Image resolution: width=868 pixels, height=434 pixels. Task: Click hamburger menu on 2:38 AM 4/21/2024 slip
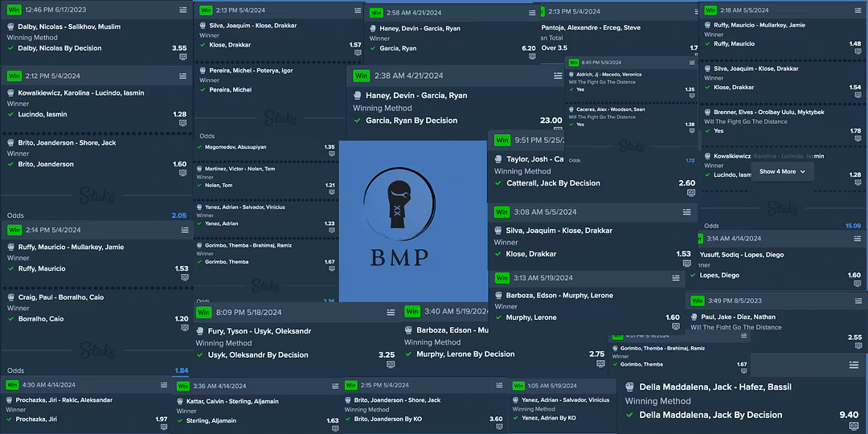558,76
